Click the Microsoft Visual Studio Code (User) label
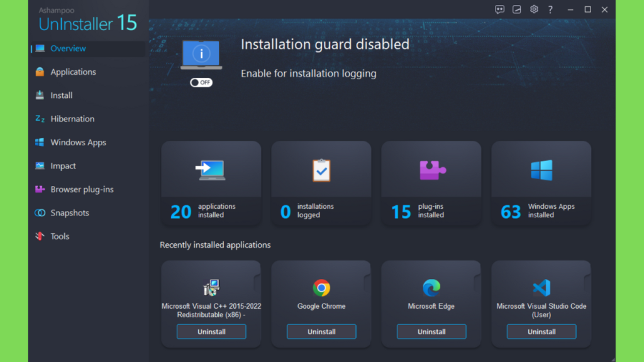 [541, 310]
